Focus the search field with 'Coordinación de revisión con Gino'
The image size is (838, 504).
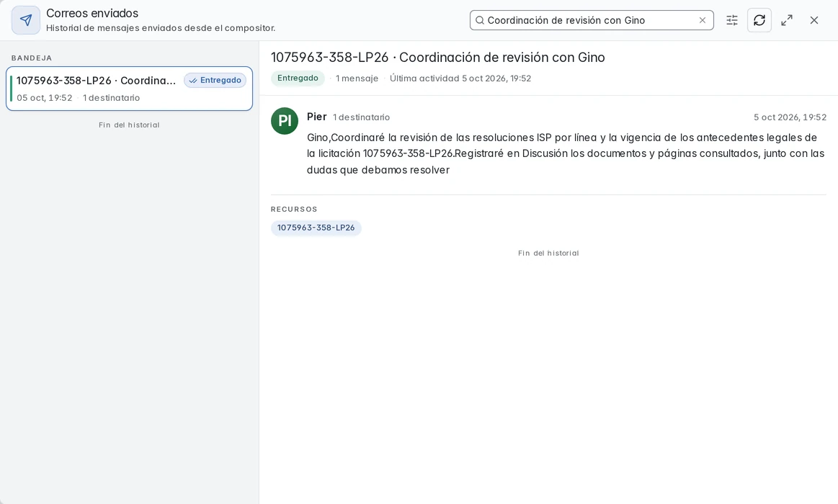coord(592,20)
